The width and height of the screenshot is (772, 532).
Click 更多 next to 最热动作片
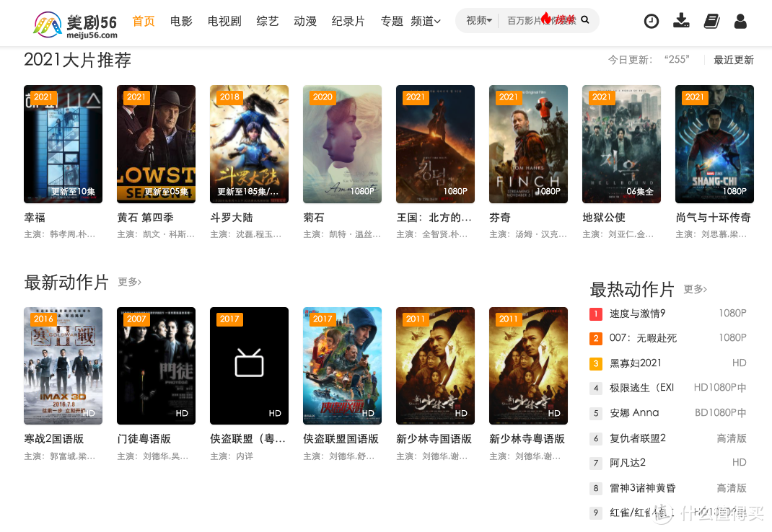click(696, 289)
